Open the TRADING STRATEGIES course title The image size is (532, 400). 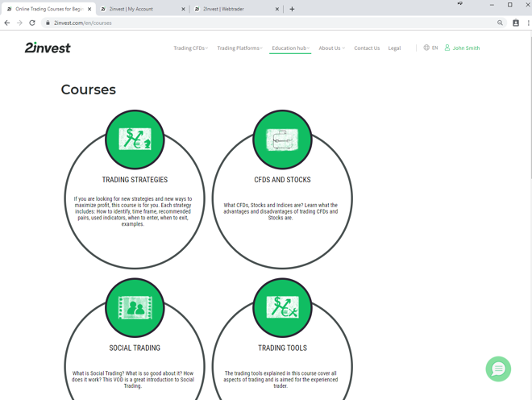(x=135, y=180)
